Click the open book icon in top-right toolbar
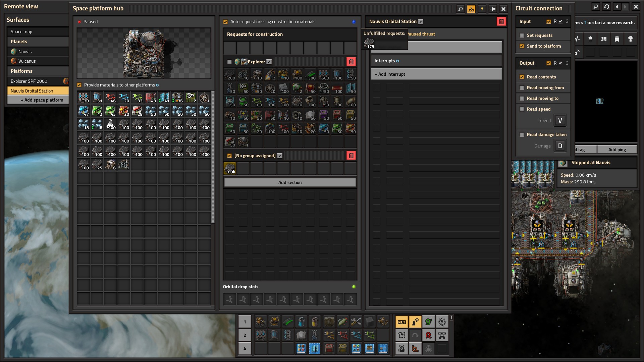Image resolution: width=644 pixels, height=362 pixels. [x=603, y=39]
